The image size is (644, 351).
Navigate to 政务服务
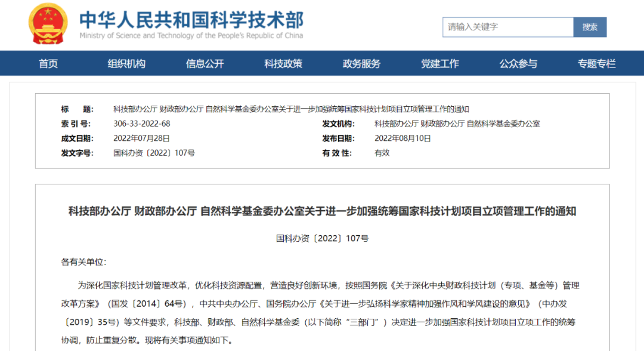coord(361,63)
